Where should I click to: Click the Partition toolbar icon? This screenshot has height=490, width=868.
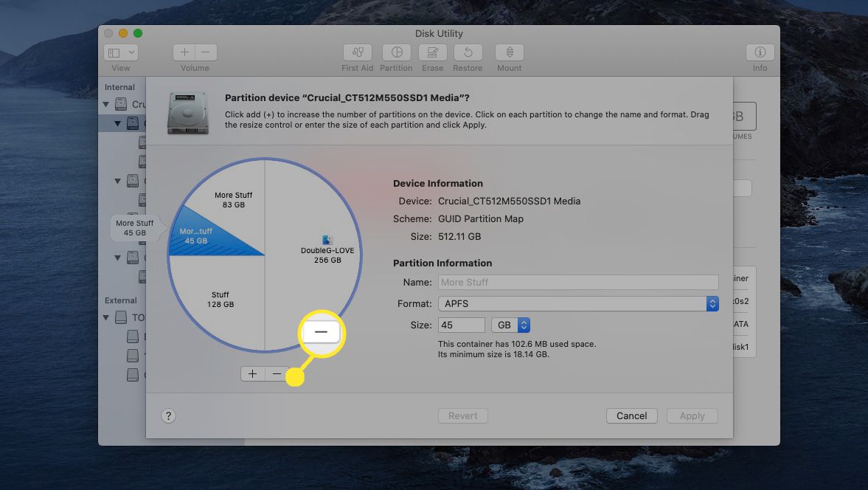point(396,53)
